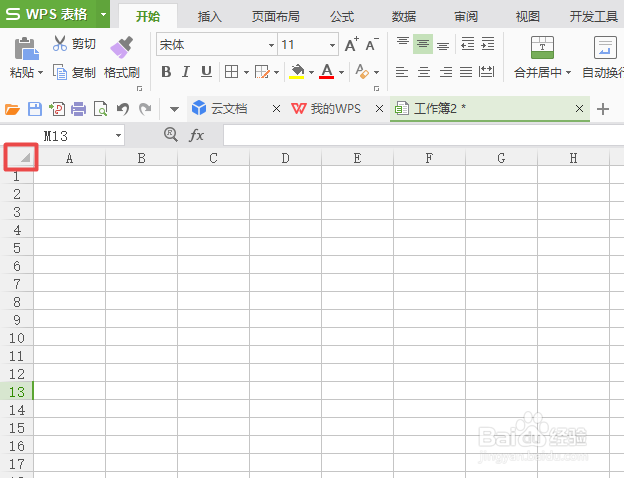This screenshot has height=478, width=624.
Task: Toggle italic formatting
Action: click(x=185, y=72)
